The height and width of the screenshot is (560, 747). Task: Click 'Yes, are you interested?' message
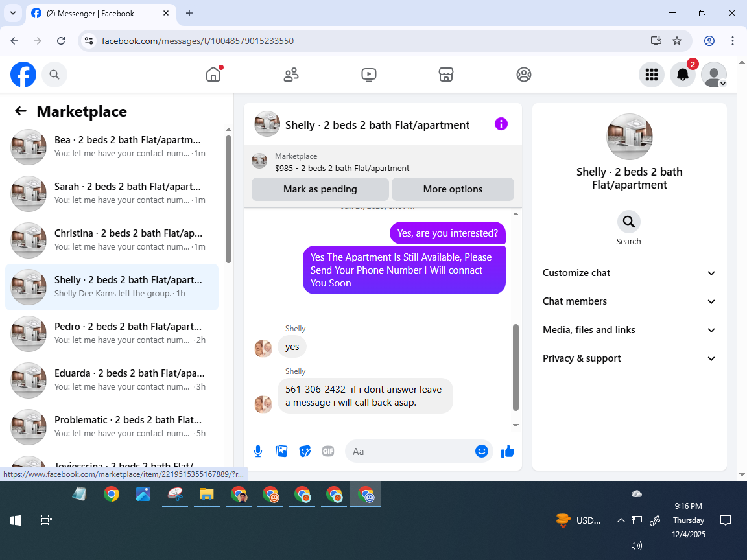(x=447, y=233)
